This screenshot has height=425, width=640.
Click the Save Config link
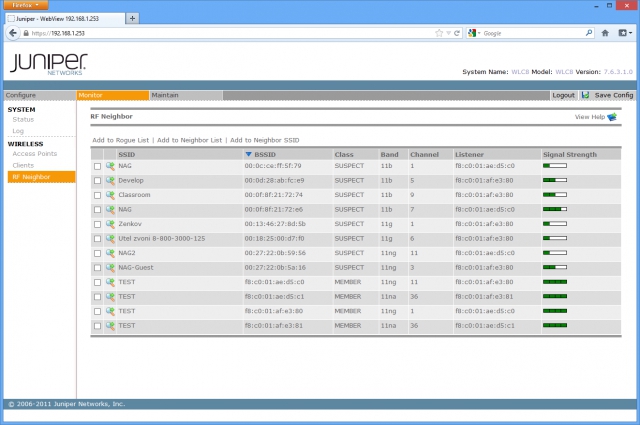click(614, 95)
